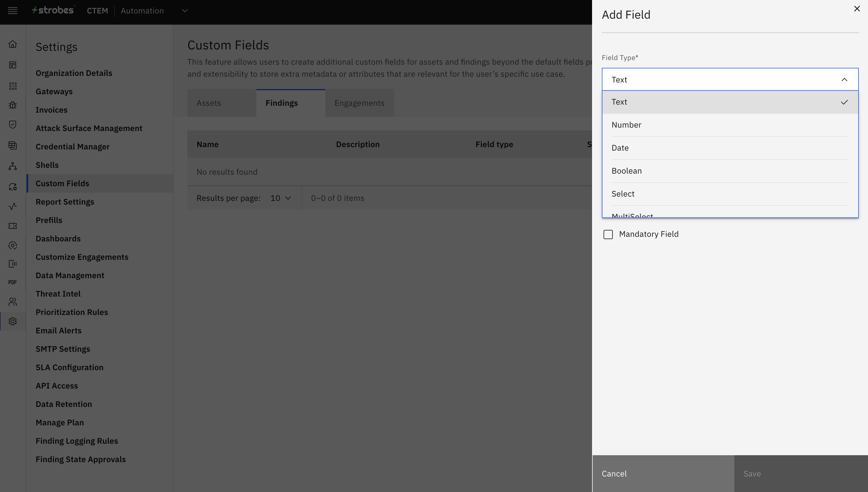This screenshot has width=868, height=492.
Task: Open the settings gear sidebar icon
Action: 12,321
